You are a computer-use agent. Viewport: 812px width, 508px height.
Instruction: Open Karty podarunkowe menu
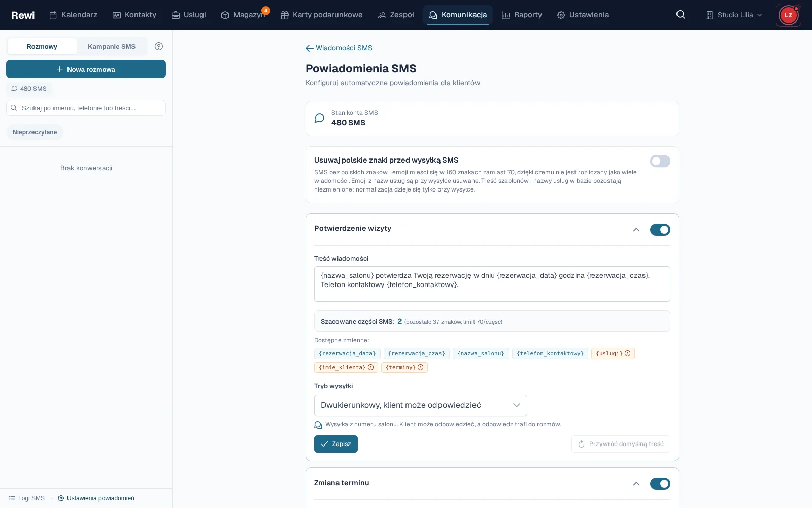tap(322, 15)
